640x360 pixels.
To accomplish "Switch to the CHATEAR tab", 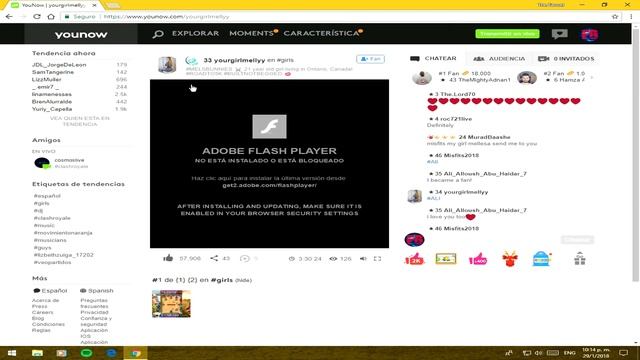I will coord(433,59).
